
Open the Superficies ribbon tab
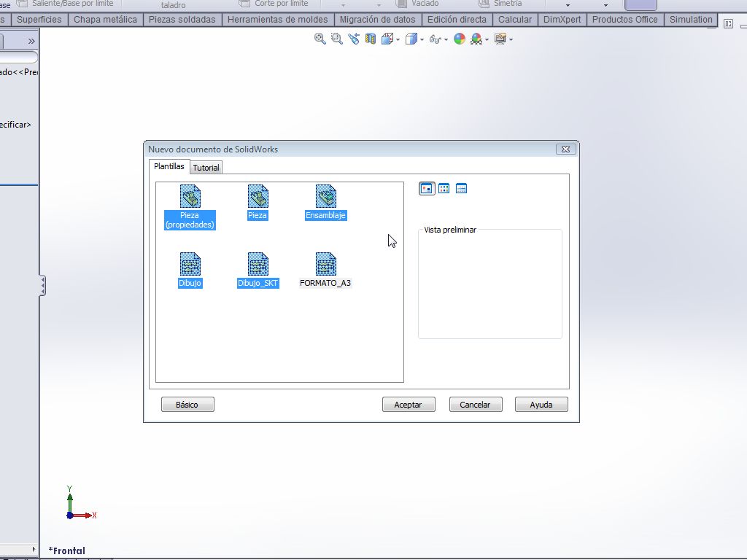tap(39, 20)
